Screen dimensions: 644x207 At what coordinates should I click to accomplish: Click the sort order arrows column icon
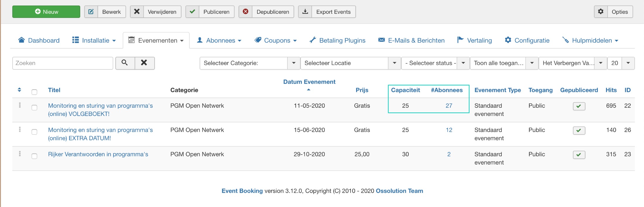tap(19, 90)
